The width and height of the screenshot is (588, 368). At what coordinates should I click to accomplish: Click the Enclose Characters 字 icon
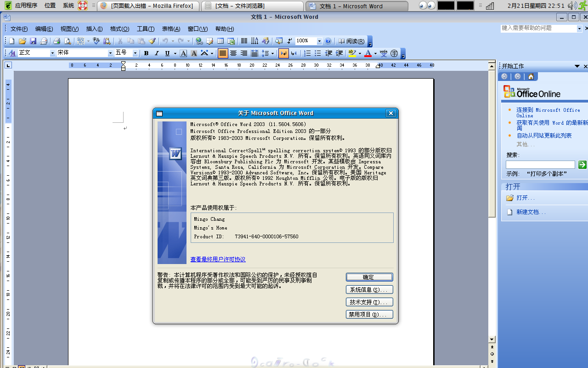coord(394,53)
